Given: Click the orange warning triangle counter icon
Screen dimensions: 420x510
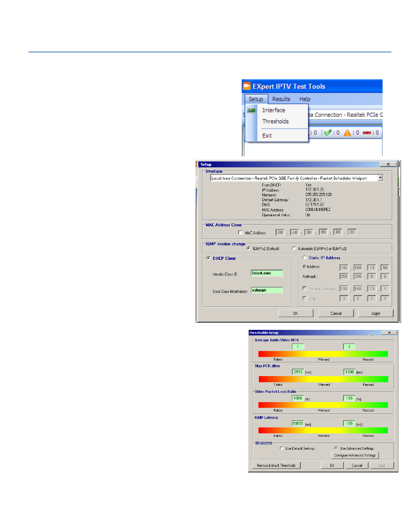Looking at the screenshot, I should [x=347, y=133].
